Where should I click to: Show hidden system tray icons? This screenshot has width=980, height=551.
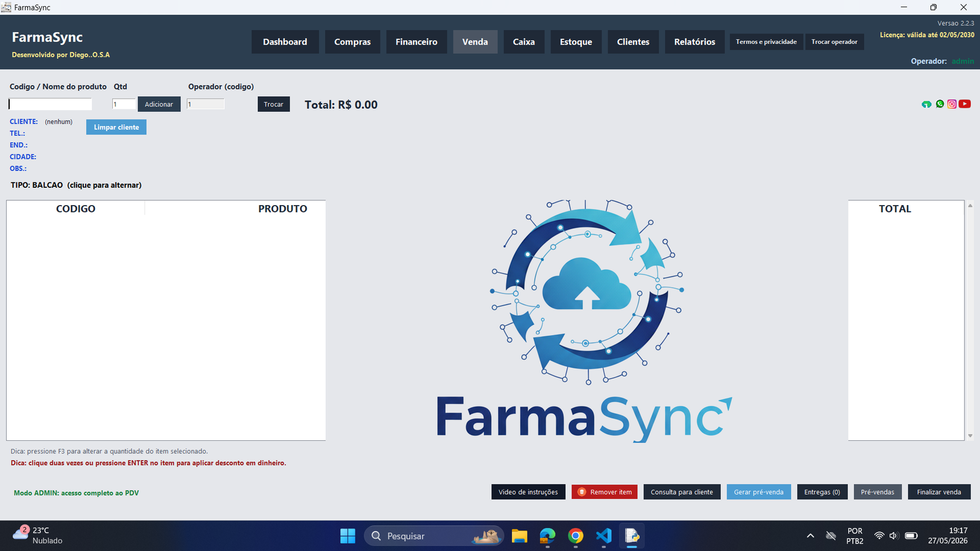(810, 536)
